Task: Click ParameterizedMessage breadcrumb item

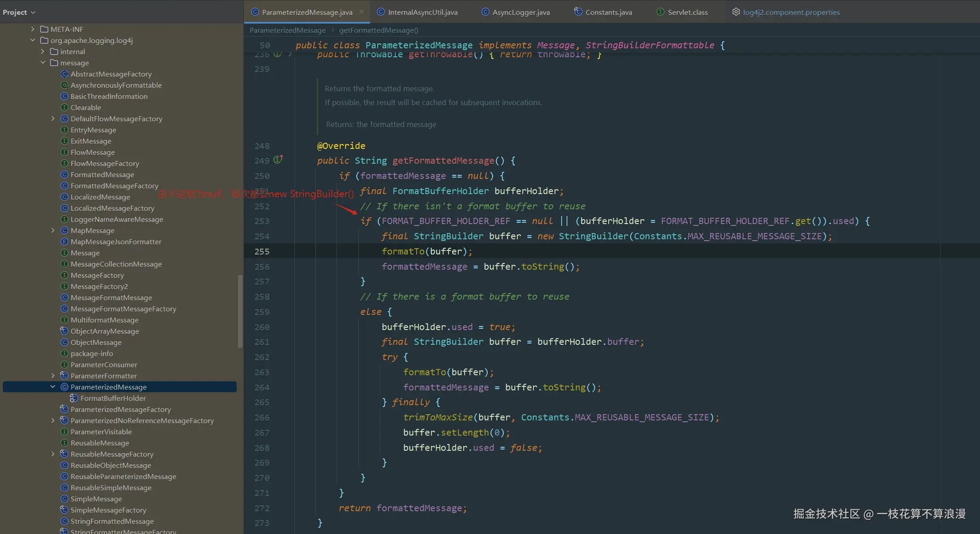Action: tap(287, 30)
